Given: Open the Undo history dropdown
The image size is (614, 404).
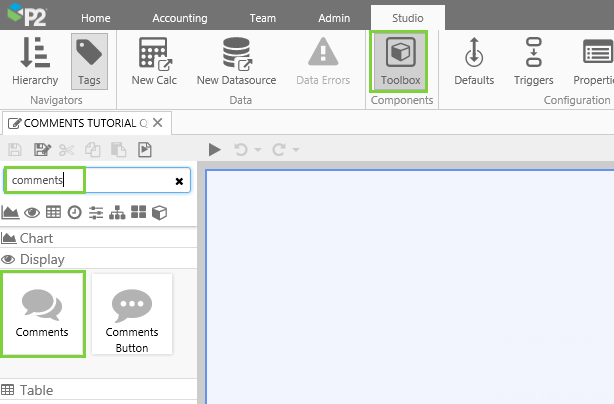Looking at the screenshot, I should (x=258, y=150).
